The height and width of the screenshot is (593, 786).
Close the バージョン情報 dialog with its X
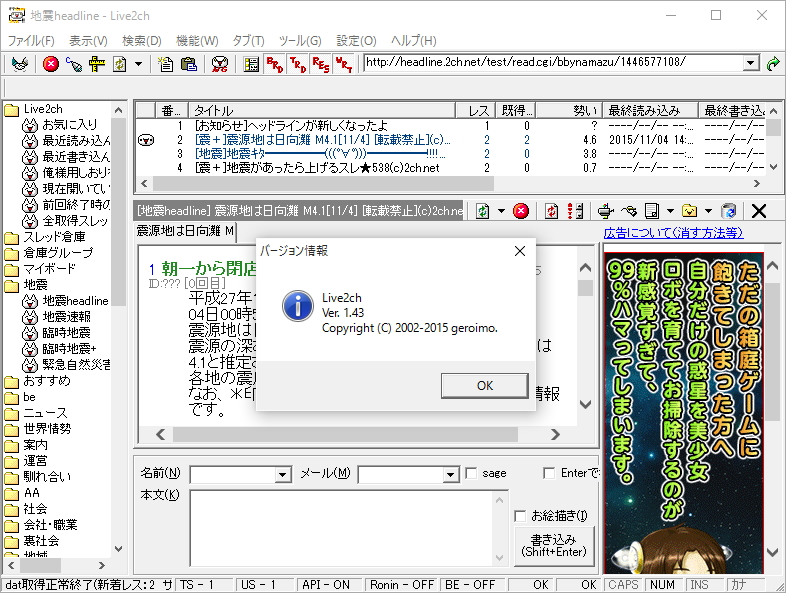coord(520,251)
